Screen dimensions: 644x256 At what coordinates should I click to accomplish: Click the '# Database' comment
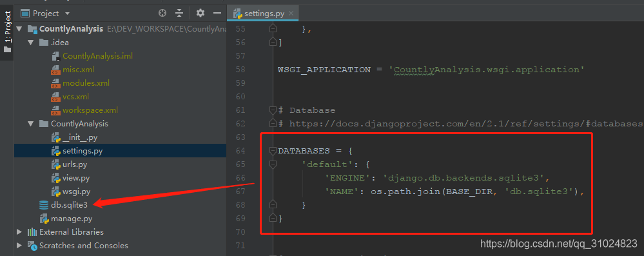(307, 110)
